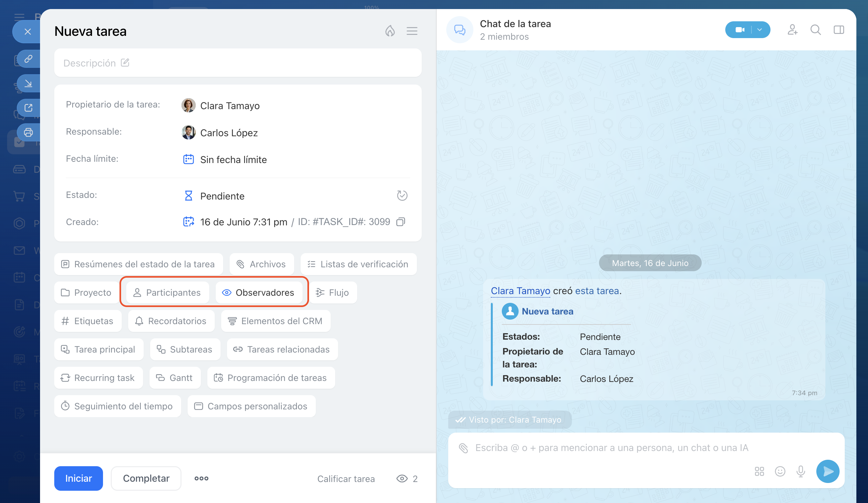
Task: Change the Pendiente status value
Action: coord(222,196)
